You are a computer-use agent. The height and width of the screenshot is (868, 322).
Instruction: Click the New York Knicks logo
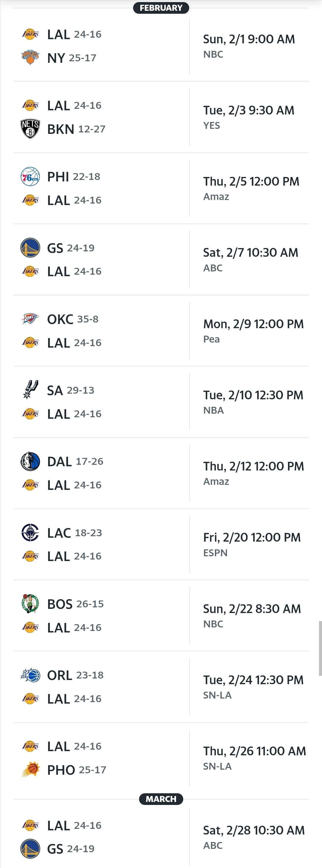pyautogui.click(x=30, y=58)
